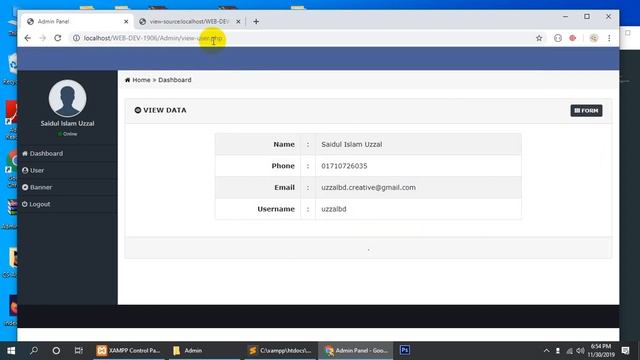Screen dimensions: 640x360
Task: Click the network icon in system tray
Action: tap(569, 351)
